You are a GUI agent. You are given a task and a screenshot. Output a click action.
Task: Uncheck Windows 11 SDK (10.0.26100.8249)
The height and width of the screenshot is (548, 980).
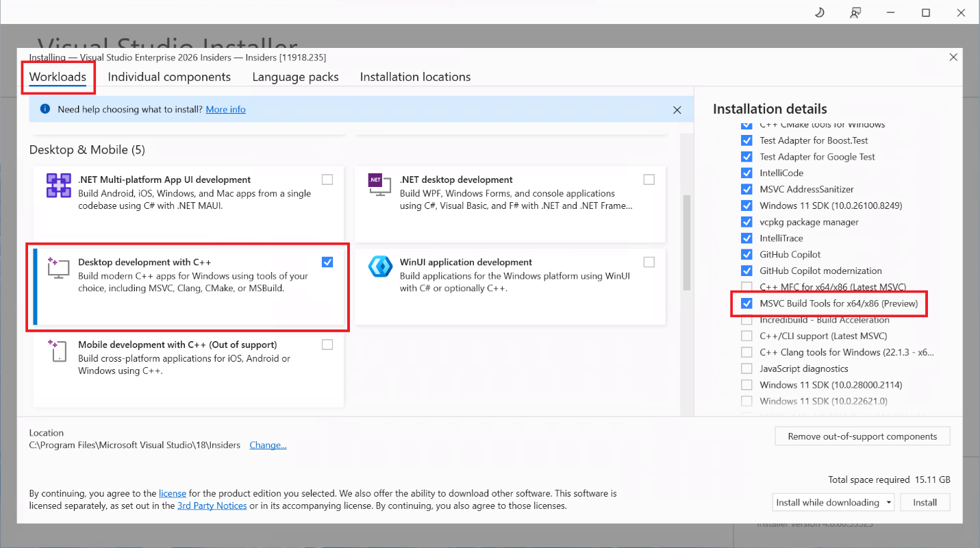[x=746, y=206]
